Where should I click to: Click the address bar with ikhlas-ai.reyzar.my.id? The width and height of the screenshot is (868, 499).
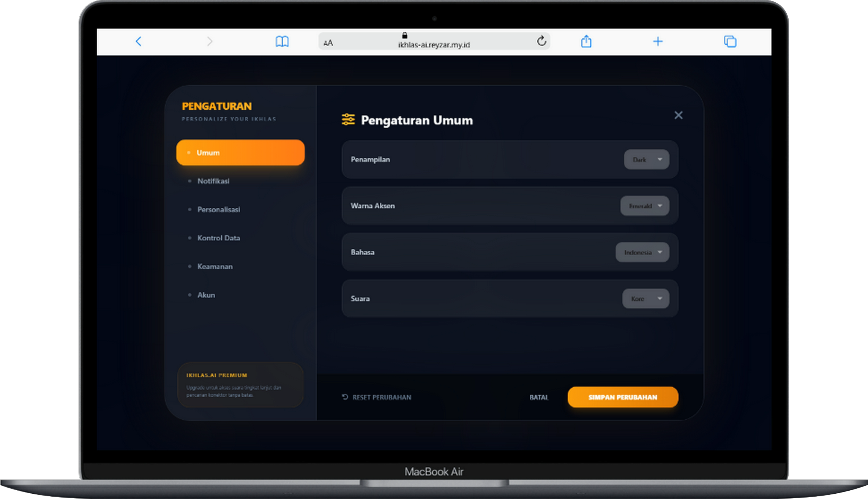[x=434, y=44]
